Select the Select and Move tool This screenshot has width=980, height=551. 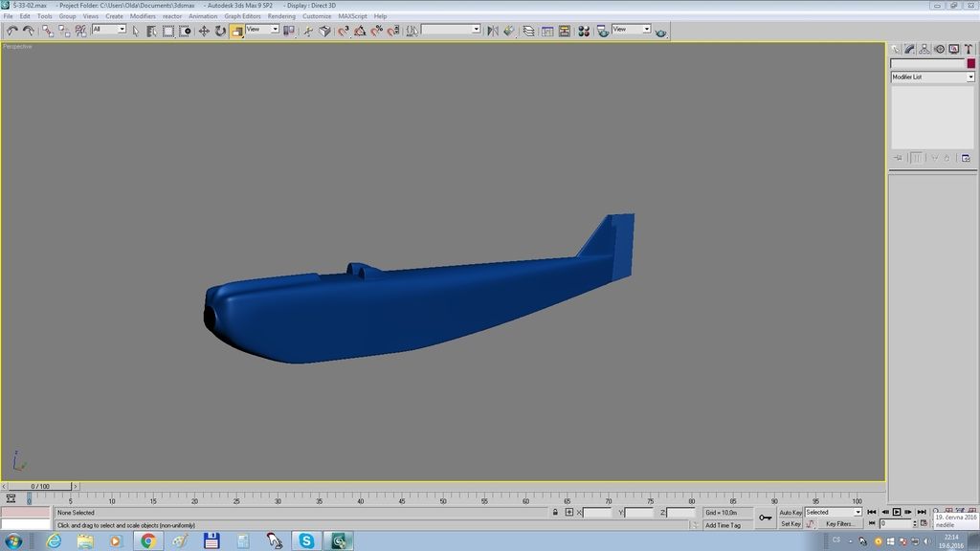coord(204,31)
